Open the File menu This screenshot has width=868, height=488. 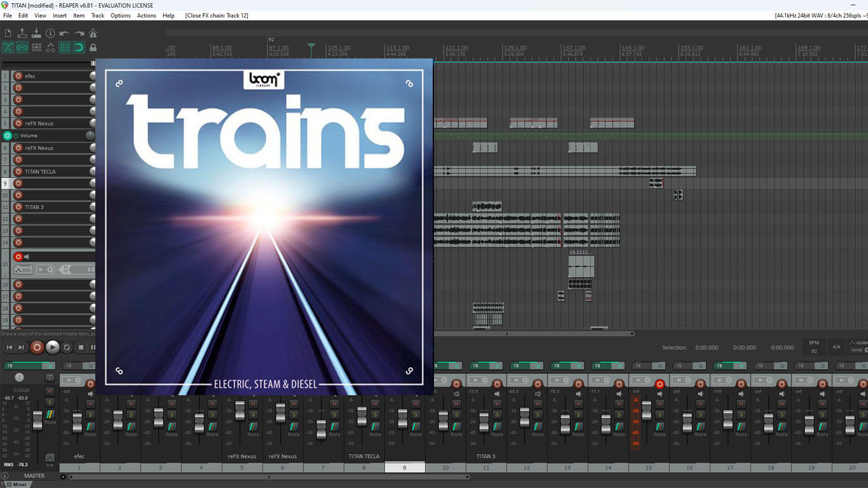pyautogui.click(x=8, y=15)
